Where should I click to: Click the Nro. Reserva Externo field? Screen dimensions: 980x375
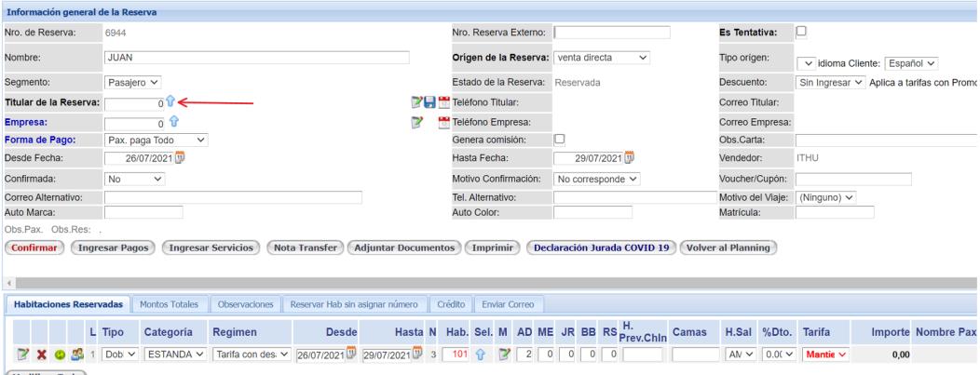tap(612, 33)
